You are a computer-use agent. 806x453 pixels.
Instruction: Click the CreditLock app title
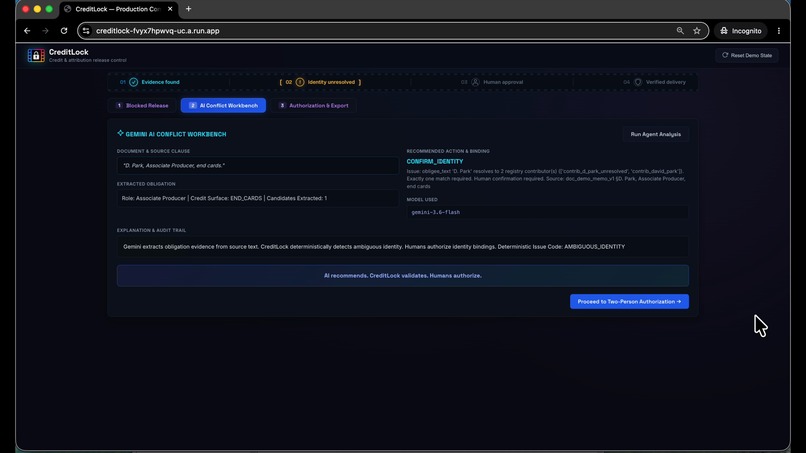(68, 52)
